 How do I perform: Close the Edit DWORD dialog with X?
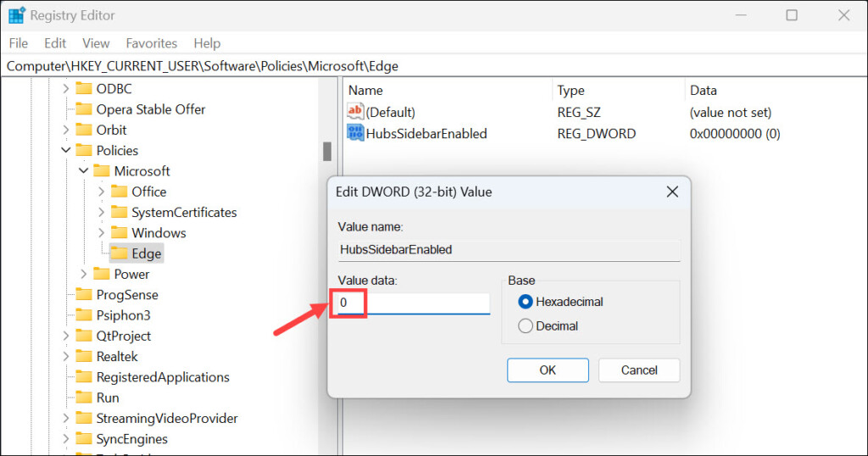(x=672, y=192)
